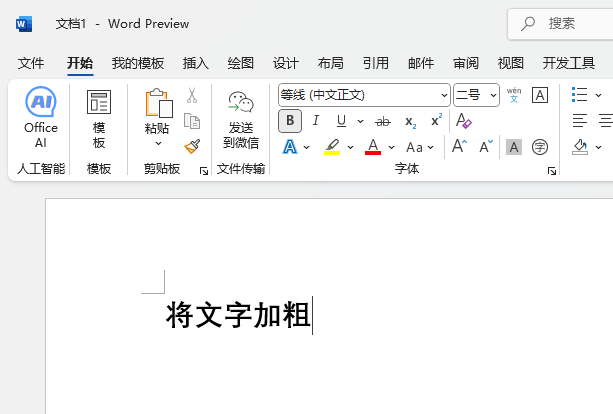The image size is (613, 414).
Task: Click the paragraph shading paint bucket
Action: pyautogui.click(x=580, y=147)
